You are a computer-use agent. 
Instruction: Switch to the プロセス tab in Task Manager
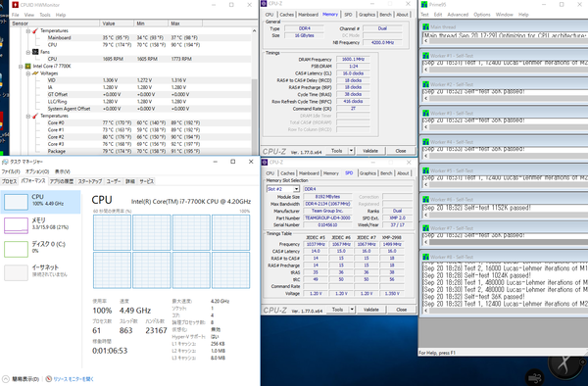[x=10, y=181]
